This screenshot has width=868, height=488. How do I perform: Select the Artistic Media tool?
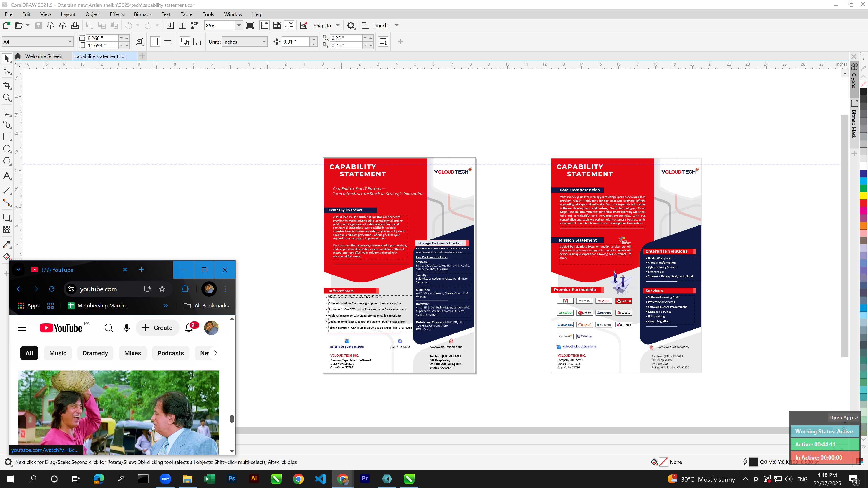pyautogui.click(x=7, y=125)
